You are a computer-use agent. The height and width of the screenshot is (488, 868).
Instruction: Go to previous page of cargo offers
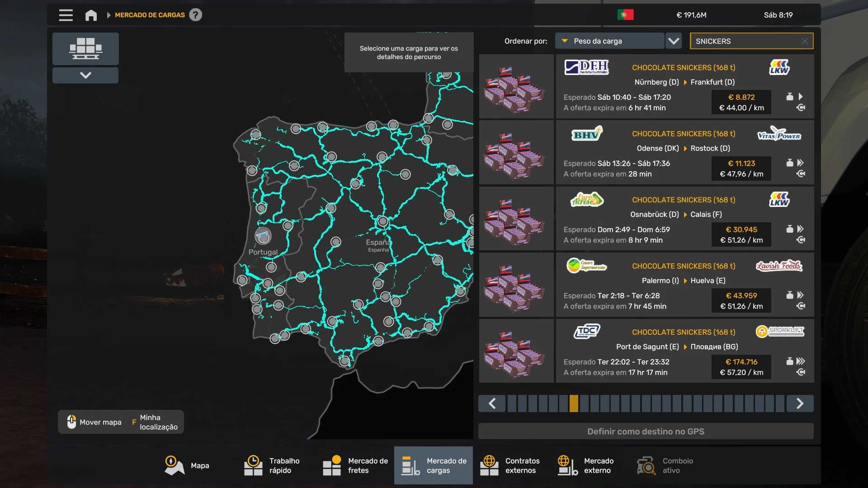pos(492,404)
